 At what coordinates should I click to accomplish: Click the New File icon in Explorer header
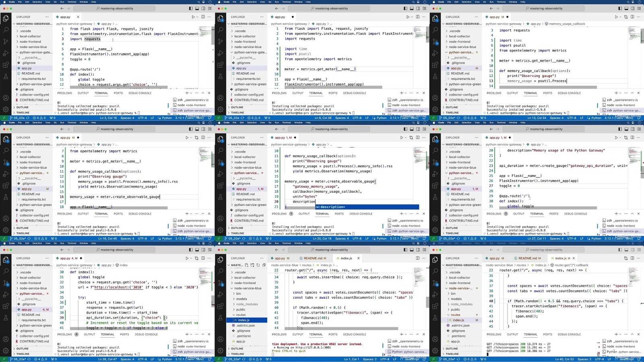(247, 265)
